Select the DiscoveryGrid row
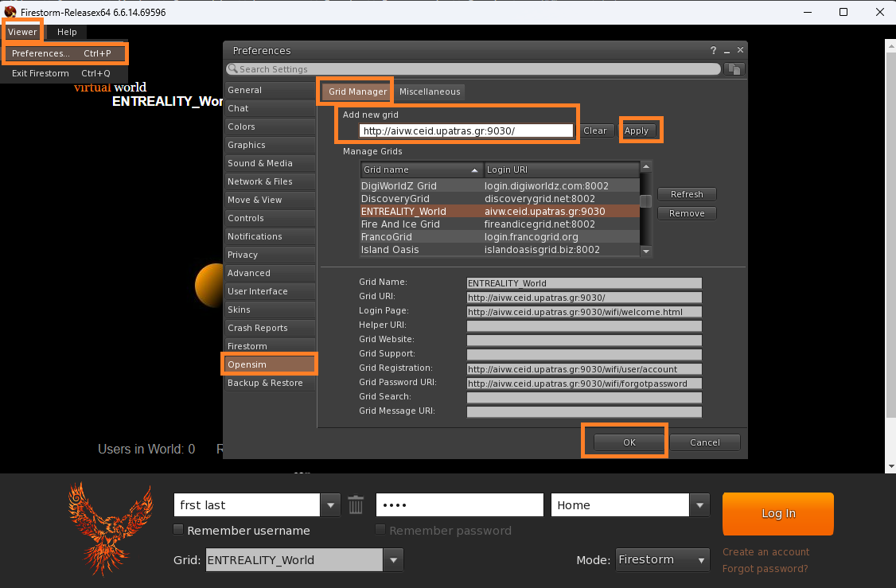This screenshot has width=896, height=588. click(500, 198)
